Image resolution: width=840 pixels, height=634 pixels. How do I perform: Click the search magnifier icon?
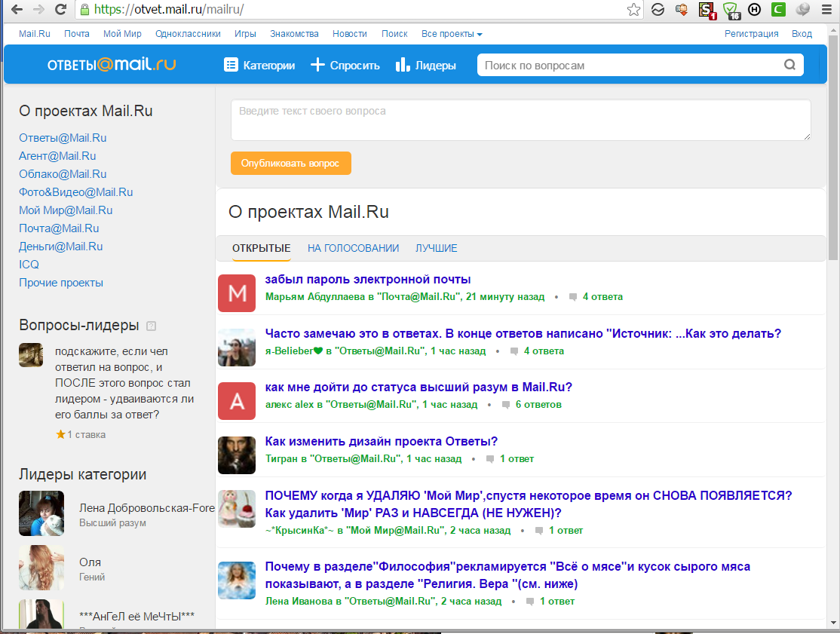[x=789, y=65]
